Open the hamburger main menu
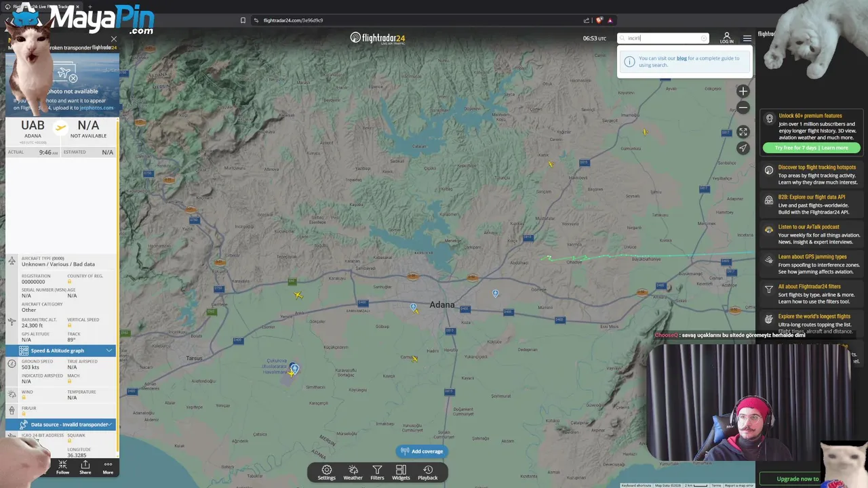 [747, 38]
